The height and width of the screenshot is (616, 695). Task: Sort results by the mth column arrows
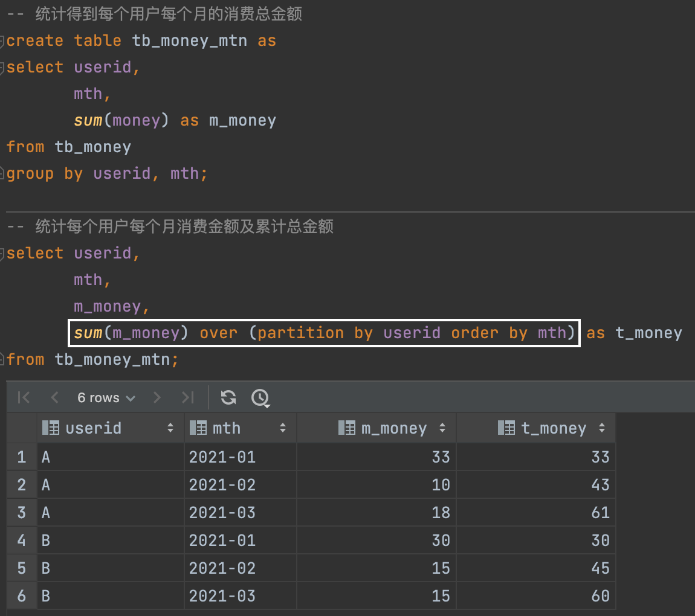point(283,428)
